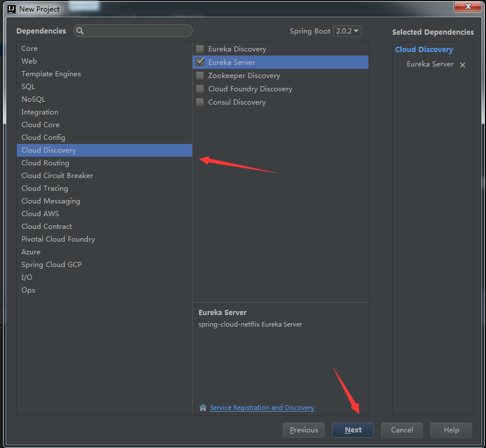Open Cloud Messaging category
The image size is (486, 448).
pos(105,201)
